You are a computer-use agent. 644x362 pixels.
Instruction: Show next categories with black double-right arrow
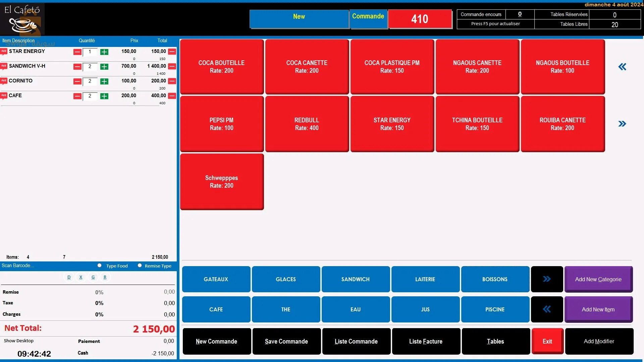coord(547,279)
